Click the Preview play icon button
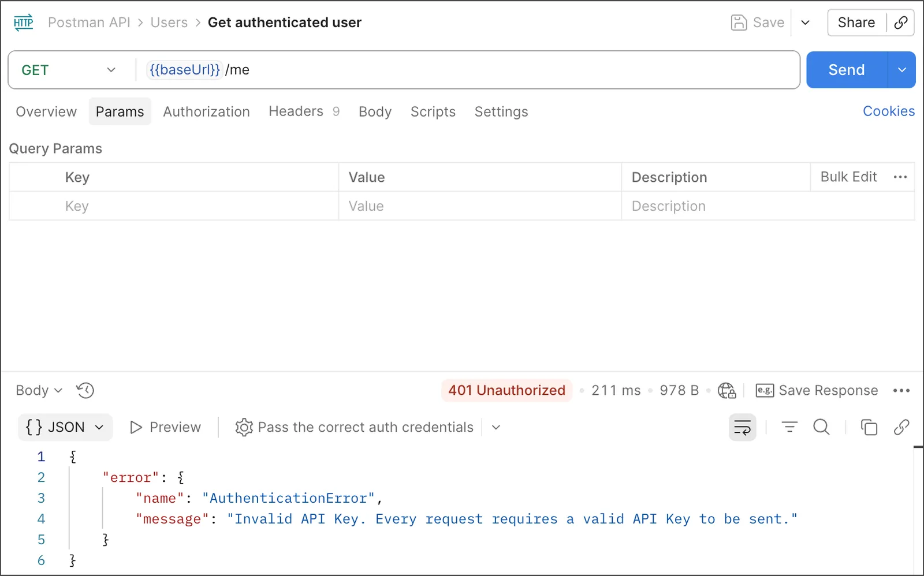The height and width of the screenshot is (576, 924). tap(165, 428)
